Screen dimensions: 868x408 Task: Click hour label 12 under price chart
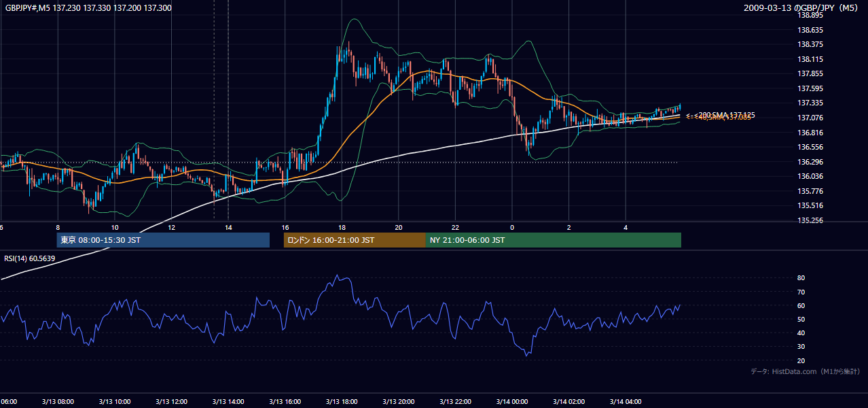click(171, 227)
